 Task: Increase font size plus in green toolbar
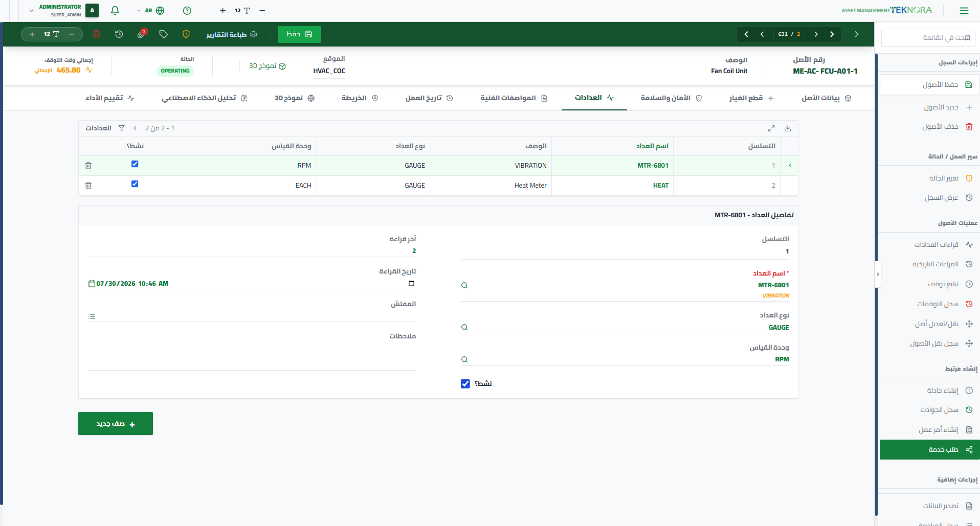pos(32,34)
